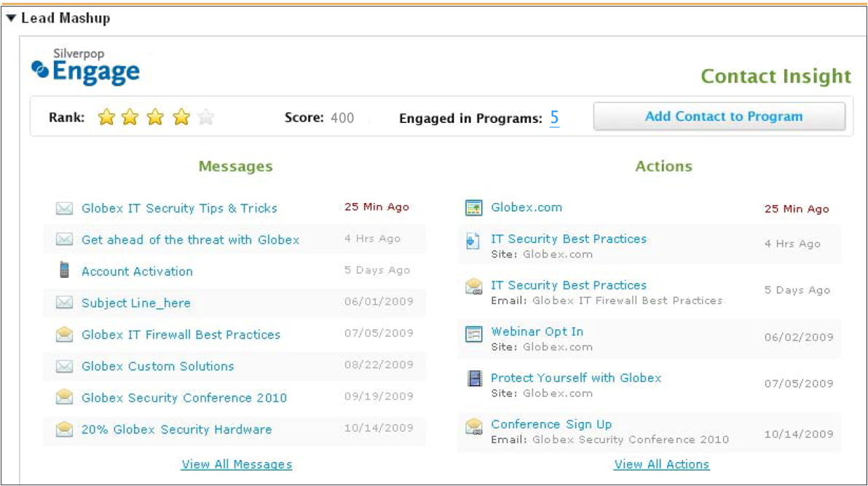Image resolution: width=868 pixels, height=486 pixels.
Task: Click form icon beside Webinar Opt In
Action: 473,334
